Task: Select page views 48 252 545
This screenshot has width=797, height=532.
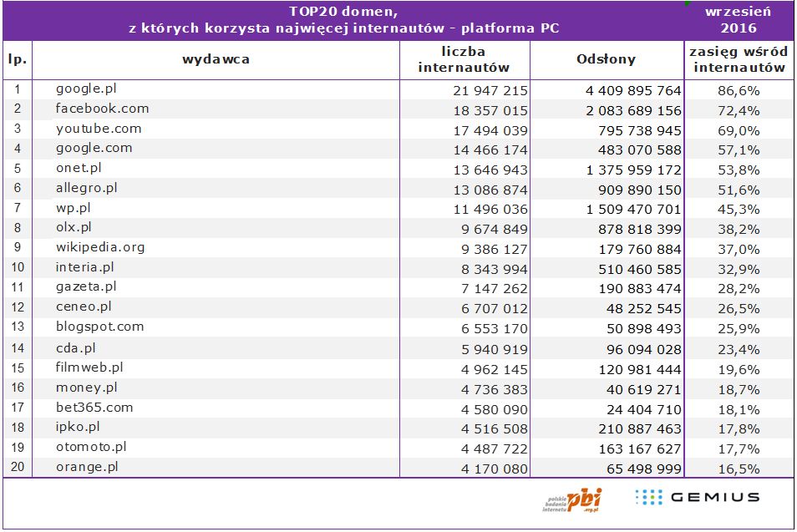Action: pos(644,308)
